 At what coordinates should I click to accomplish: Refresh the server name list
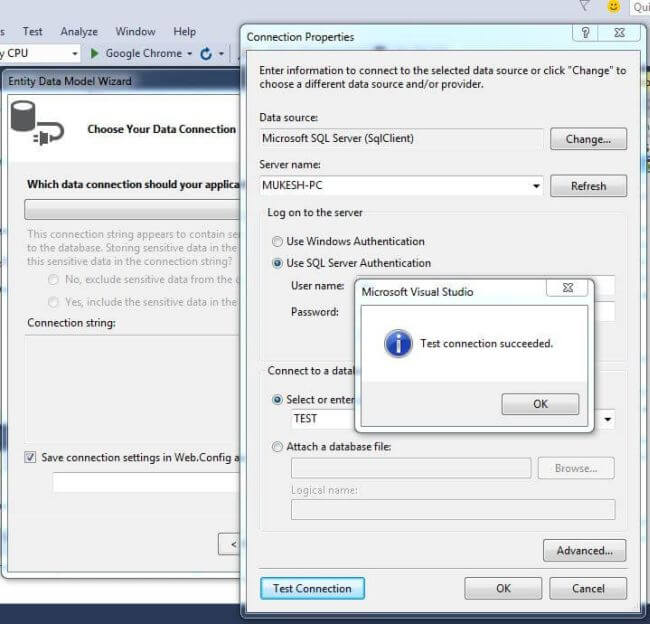point(588,186)
